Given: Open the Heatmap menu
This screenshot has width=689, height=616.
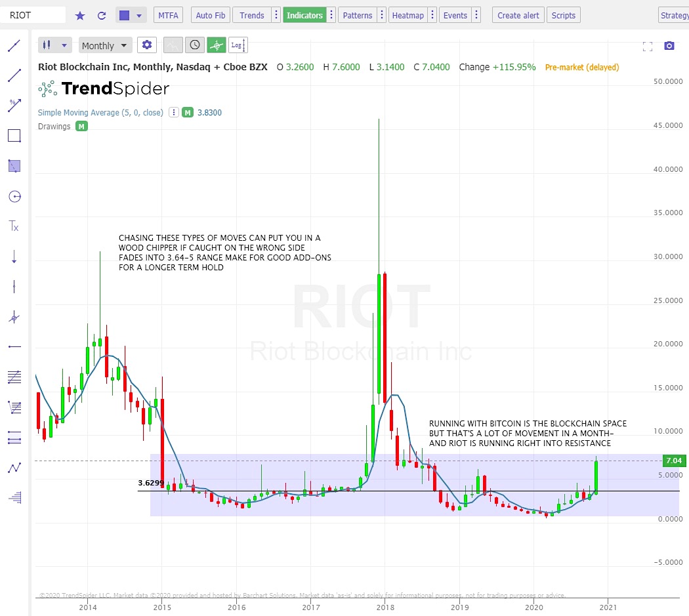Looking at the screenshot, I should [x=407, y=15].
